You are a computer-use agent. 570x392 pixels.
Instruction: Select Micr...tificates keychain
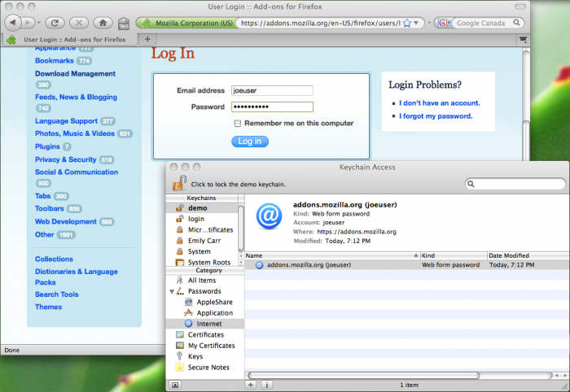tap(202, 230)
